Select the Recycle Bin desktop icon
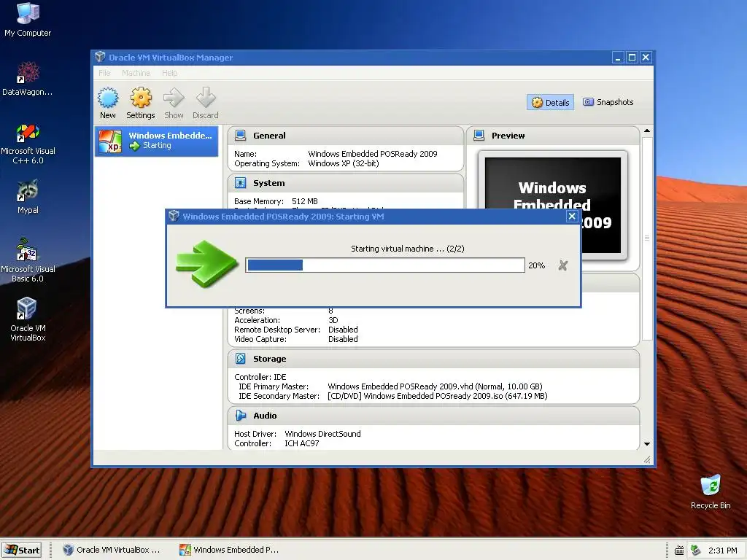The width and height of the screenshot is (747, 560). [x=711, y=492]
